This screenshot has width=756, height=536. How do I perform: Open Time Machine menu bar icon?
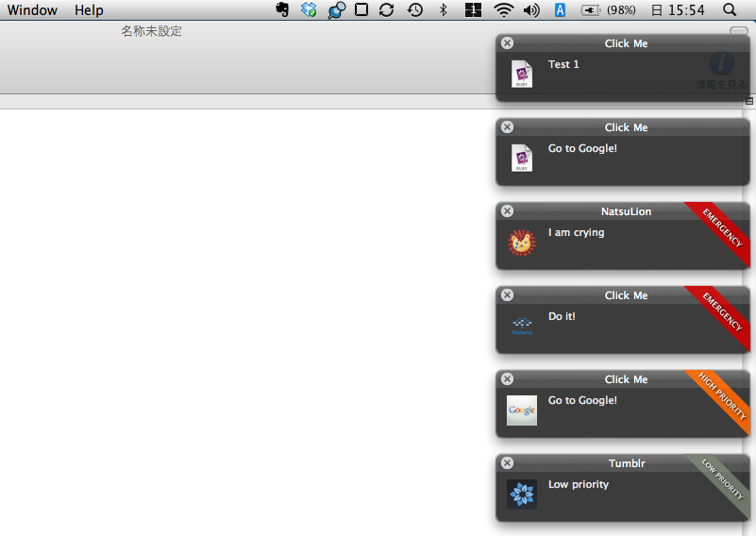pyautogui.click(x=415, y=10)
